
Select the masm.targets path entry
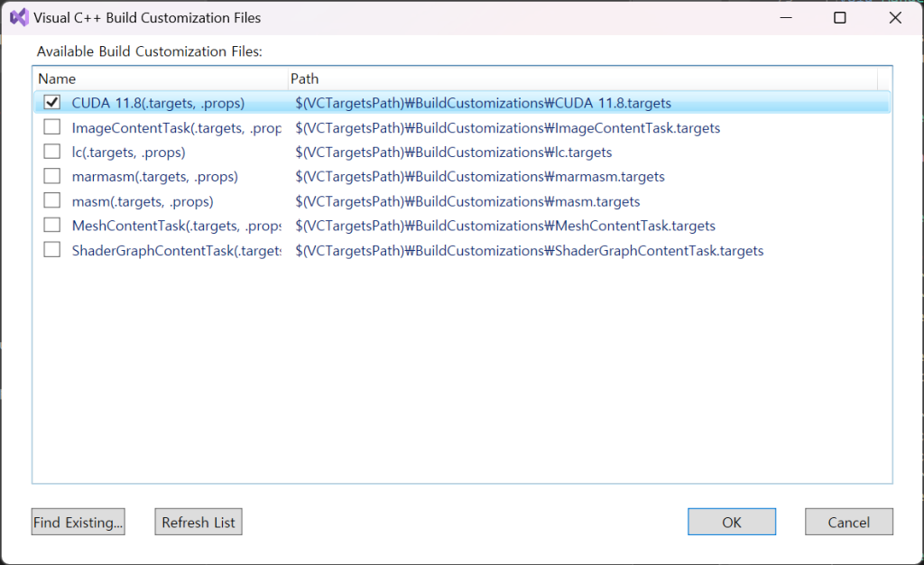pyautogui.click(x=467, y=201)
